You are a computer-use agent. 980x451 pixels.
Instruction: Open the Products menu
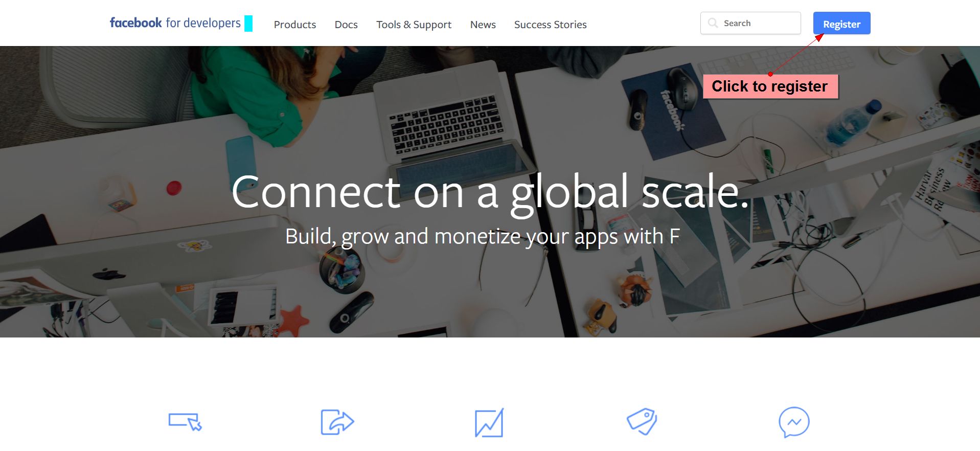(x=295, y=25)
